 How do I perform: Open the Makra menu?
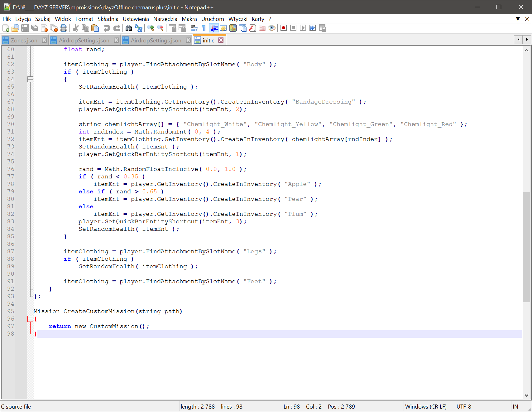(189, 19)
